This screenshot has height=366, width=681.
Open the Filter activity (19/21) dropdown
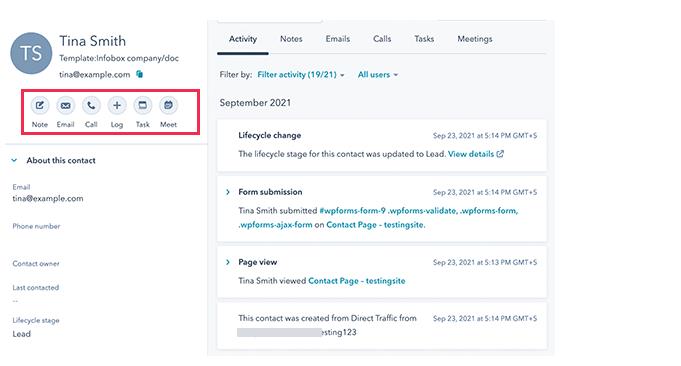click(x=301, y=75)
